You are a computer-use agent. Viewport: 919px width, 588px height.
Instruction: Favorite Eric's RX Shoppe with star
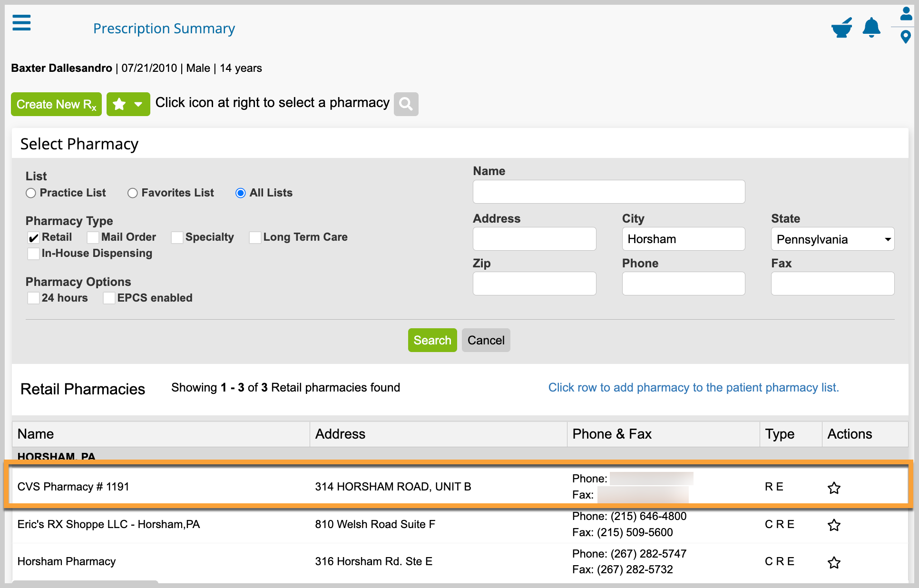point(834,525)
